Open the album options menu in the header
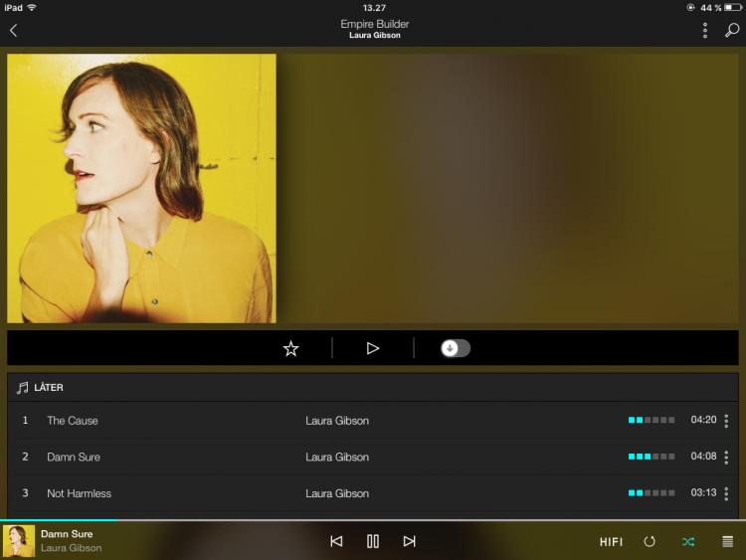Screen dimensions: 746x560 coord(705,31)
